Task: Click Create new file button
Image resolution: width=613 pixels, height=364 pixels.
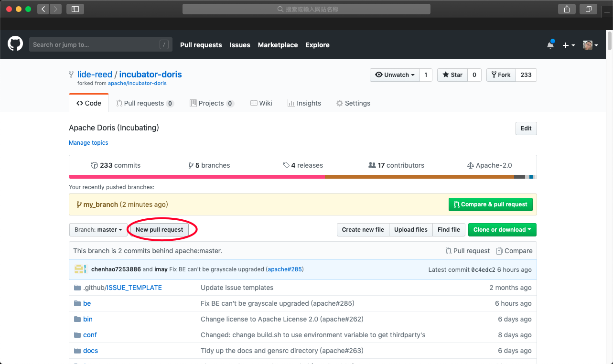Action: point(363,230)
